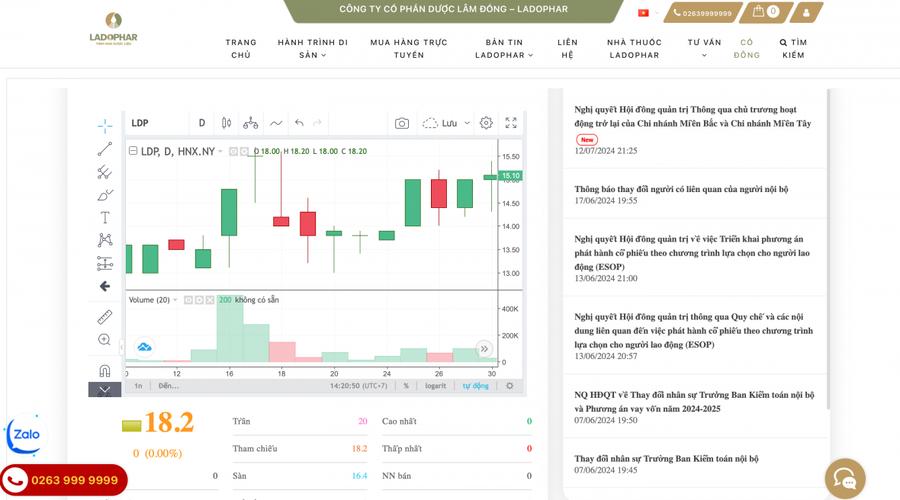Click the Tìm Kiếm search item
This screenshot has width=900, height=500.
tap(793, 49)
